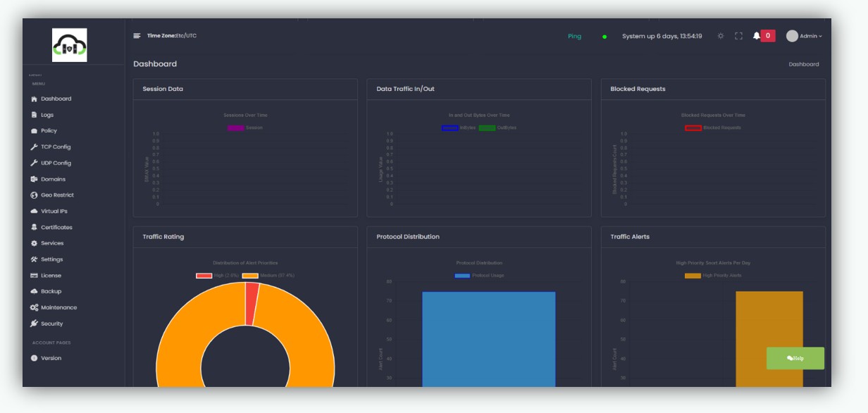Click the Dashboard breadcrumb at top right
The image size is (868, 413).
803,64
